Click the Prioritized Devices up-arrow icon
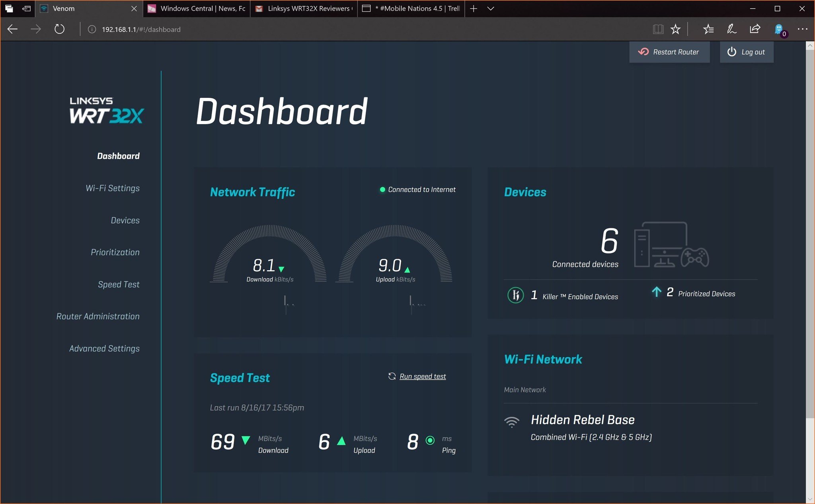Screen dimensions: 815x504 [656, 292]
